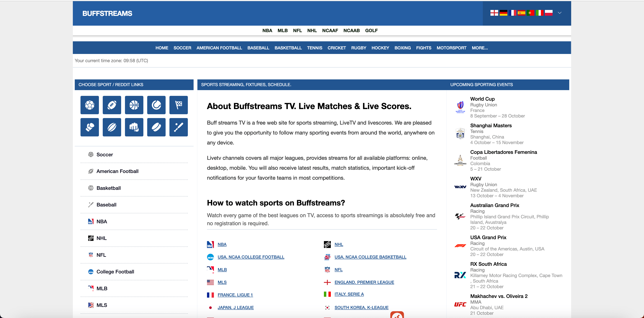This screenshot has width=644, height=318.
Task: Select the boxing glove sport tile
Action: click(90, 127)
